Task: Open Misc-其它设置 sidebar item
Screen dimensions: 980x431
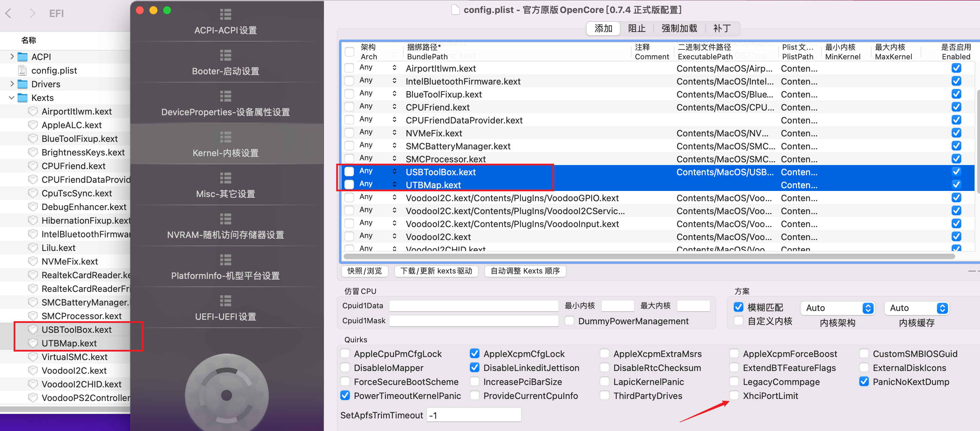Action: point(227,185)
